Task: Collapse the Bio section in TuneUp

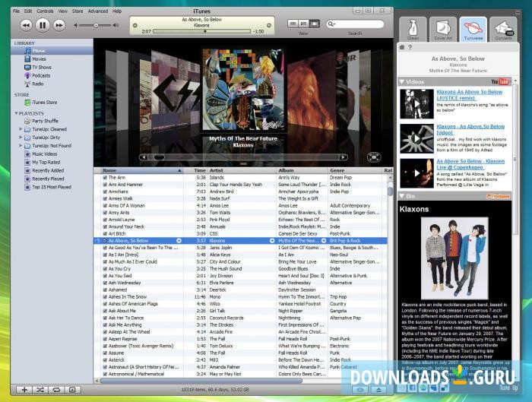Action: [x=402, y=196]
